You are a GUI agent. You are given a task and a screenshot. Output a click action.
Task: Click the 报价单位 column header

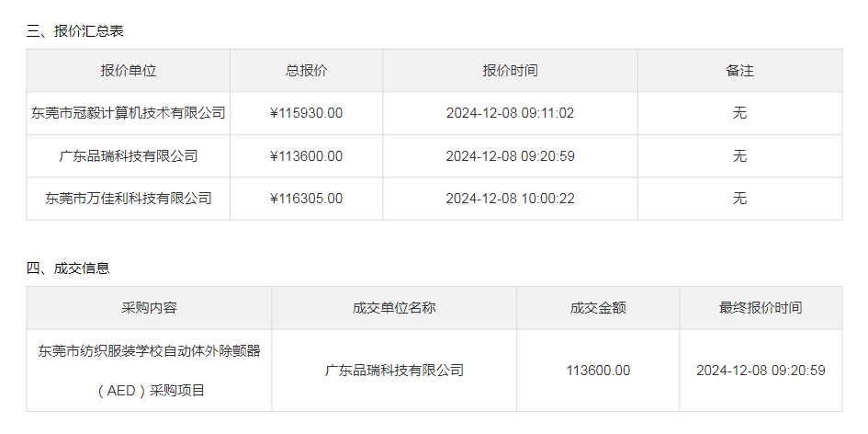128,71
